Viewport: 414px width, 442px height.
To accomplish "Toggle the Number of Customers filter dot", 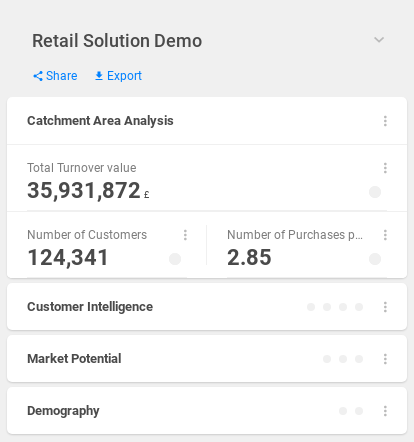I will click(x=175, y=259).
